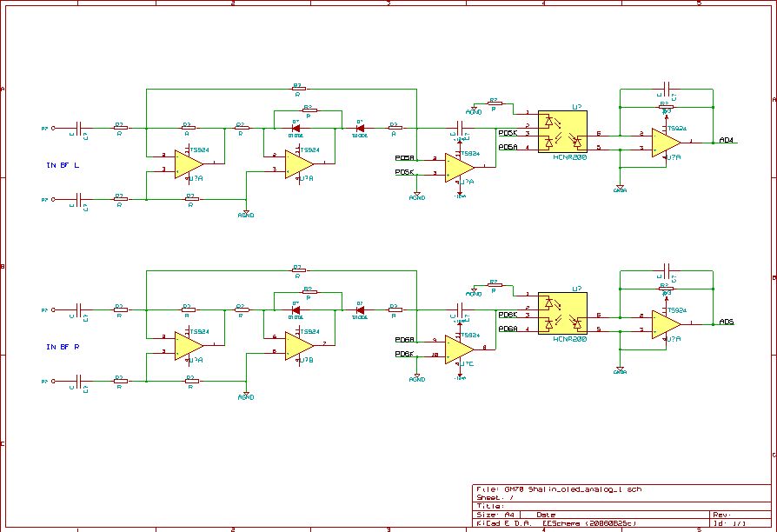Select the IN BF R text label

pos(63,347)
